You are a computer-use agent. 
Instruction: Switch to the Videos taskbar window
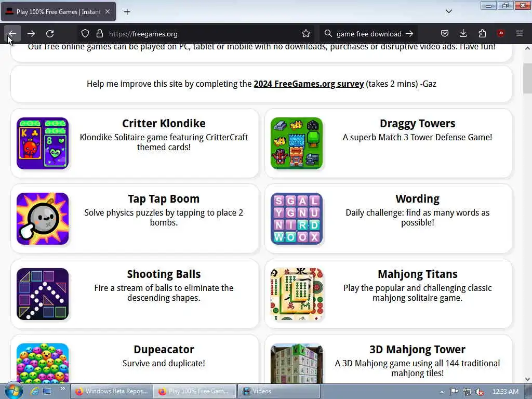(x=278, y=391)
